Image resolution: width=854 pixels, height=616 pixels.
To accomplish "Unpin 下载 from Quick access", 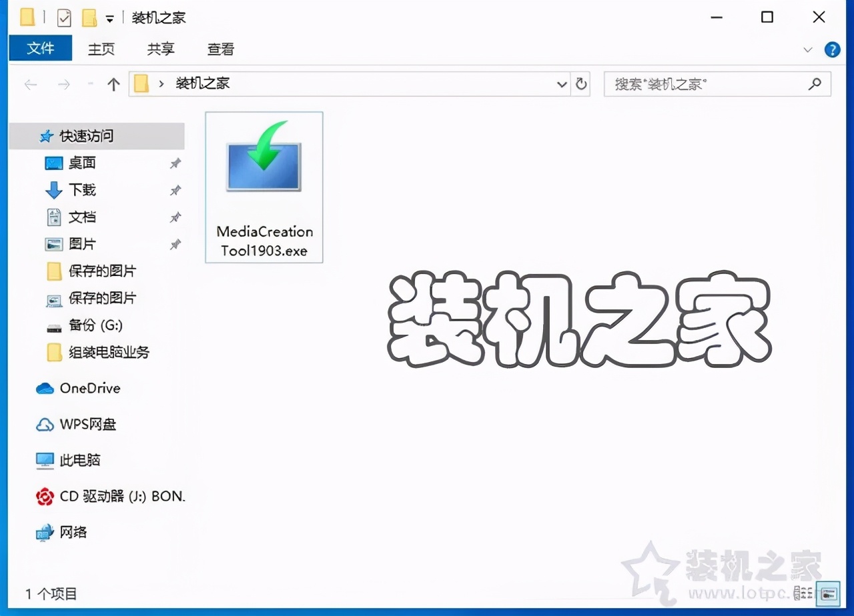I will coord(175,190).
